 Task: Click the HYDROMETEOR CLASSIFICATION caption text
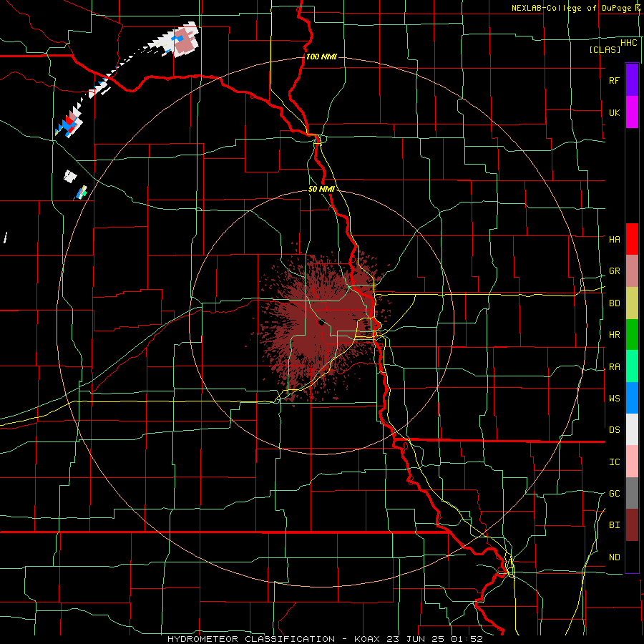pos(251,639)
